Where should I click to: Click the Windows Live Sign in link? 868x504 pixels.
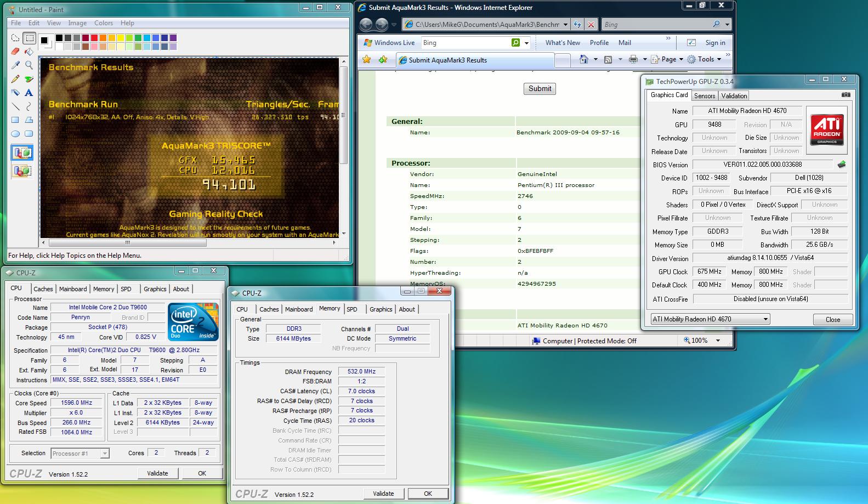(715, 43)
